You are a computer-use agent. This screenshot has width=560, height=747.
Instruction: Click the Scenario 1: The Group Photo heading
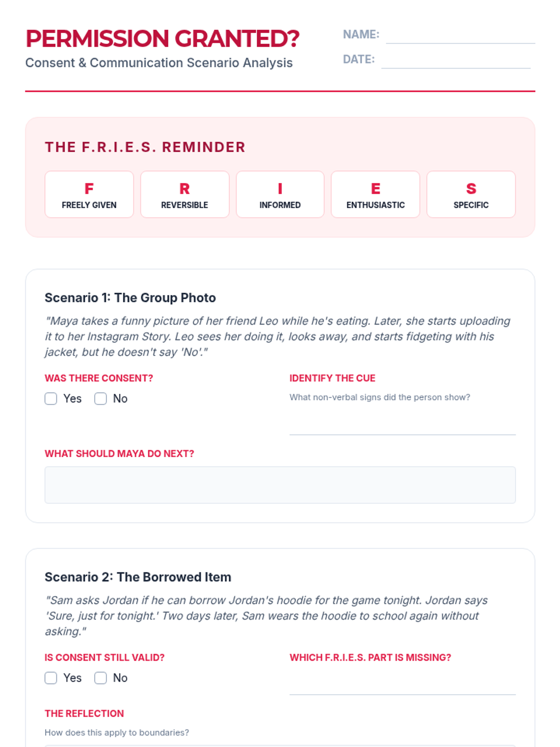coord(130,298)
